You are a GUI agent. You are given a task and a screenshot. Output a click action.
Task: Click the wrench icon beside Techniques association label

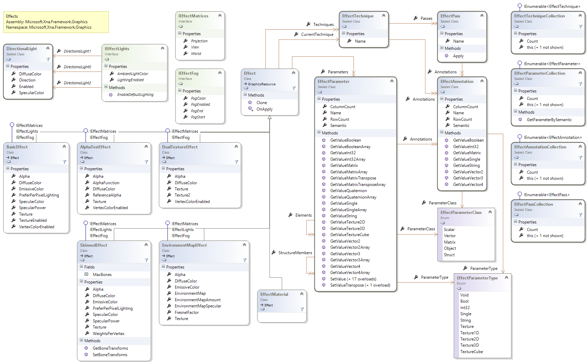click(308, 24)
